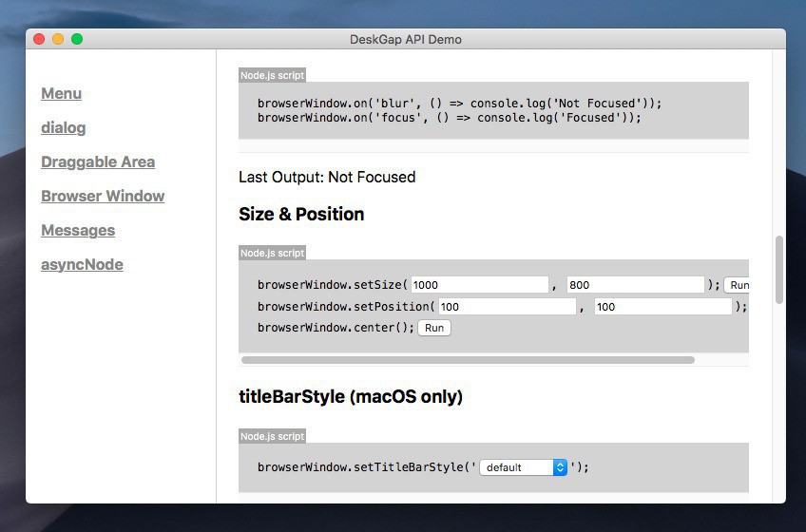
Task: Focus the first setPosition input field
Action: (506, 307)
